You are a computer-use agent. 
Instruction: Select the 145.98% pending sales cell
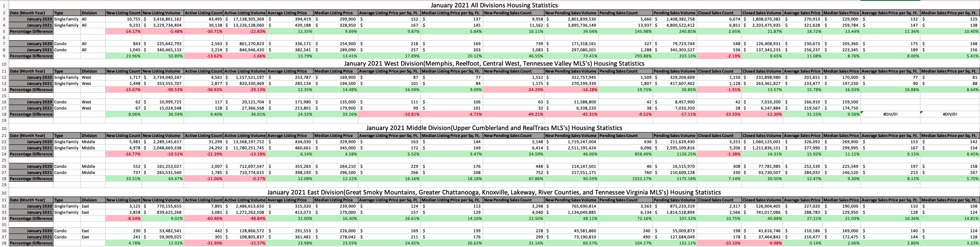tap(626, 32)
